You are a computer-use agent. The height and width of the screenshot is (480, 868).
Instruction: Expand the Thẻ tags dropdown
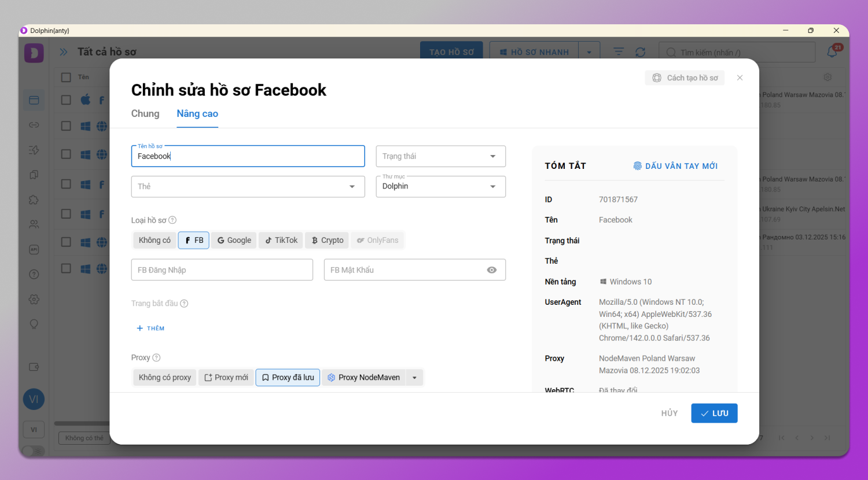(248, 187)
